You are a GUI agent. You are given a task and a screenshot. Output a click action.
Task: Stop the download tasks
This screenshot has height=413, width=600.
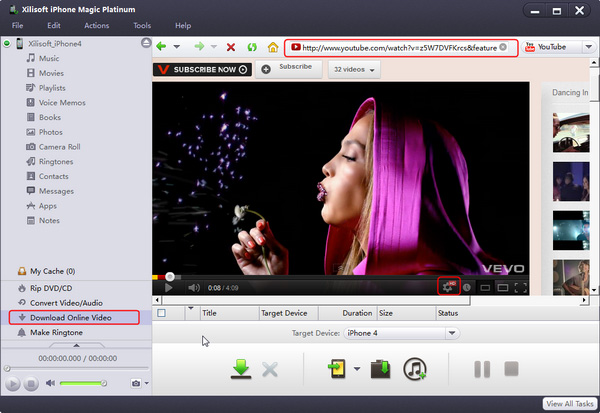[x=512, y=369]
